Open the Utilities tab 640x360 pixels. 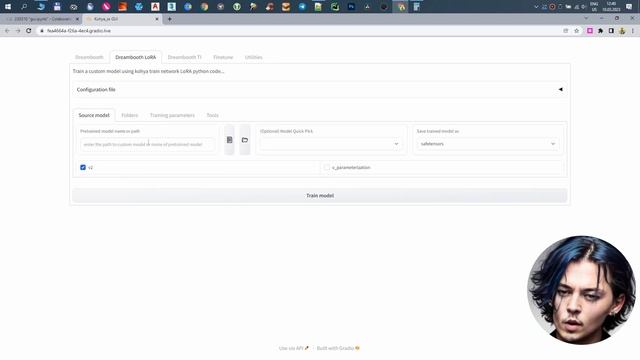pos(253,57)
